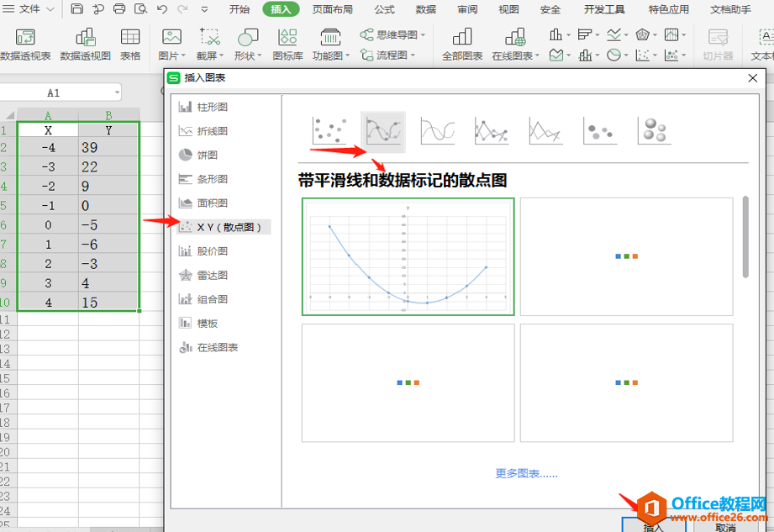The image size is (774, 532).
Task: Click the column A header
Action: (x=48, y=115)
